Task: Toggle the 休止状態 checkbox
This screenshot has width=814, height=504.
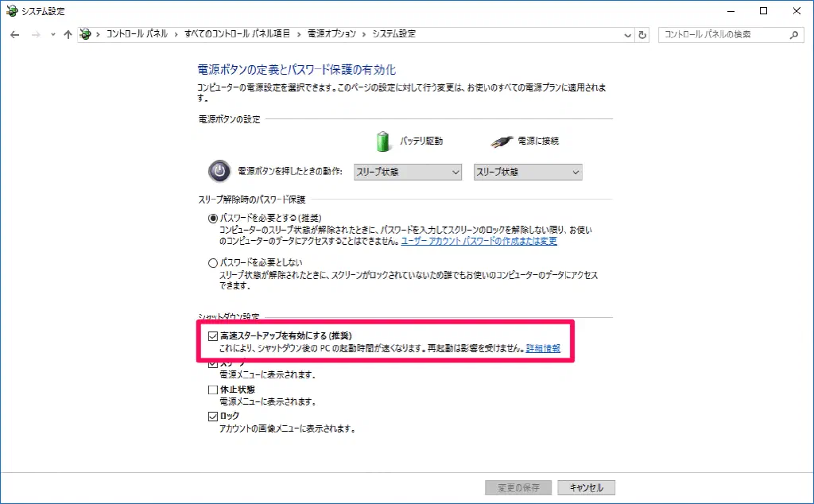Action: coord(213,390)
